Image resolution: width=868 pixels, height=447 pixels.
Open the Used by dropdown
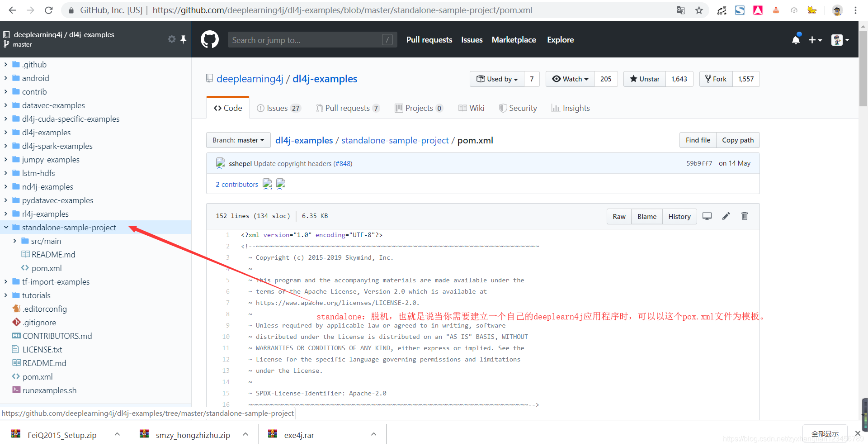pos(497,79)
